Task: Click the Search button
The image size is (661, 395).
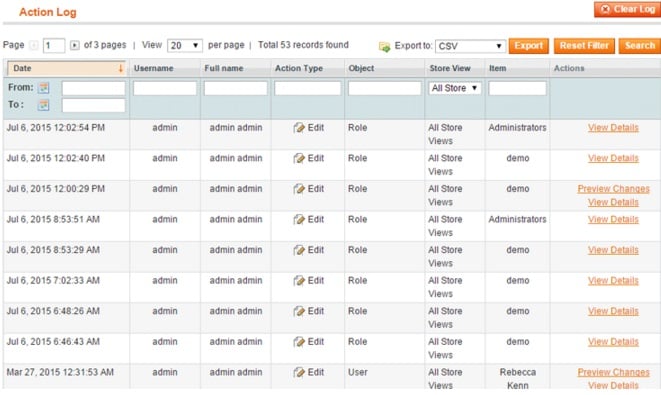Action: [x=640, y=46]
